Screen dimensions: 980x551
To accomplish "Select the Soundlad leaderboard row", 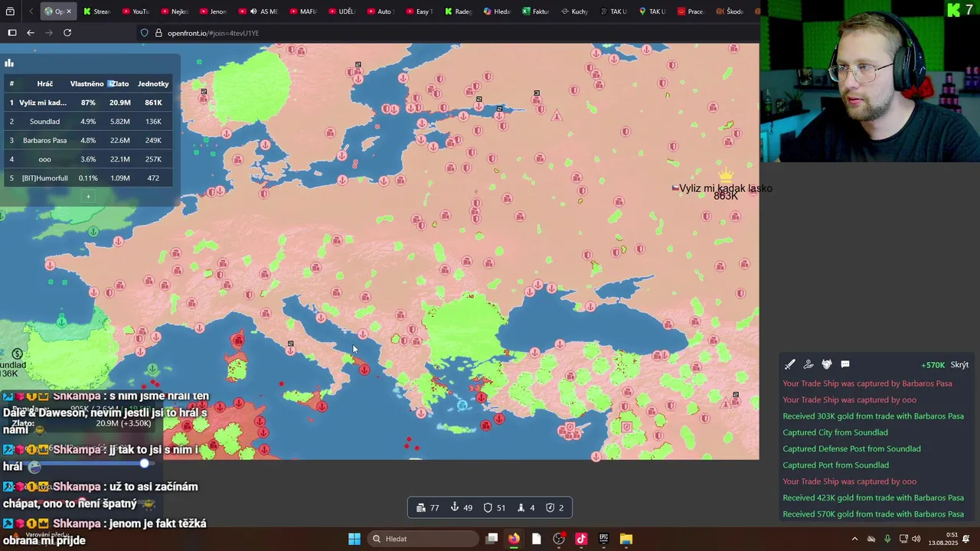I will tap(87, 122).
